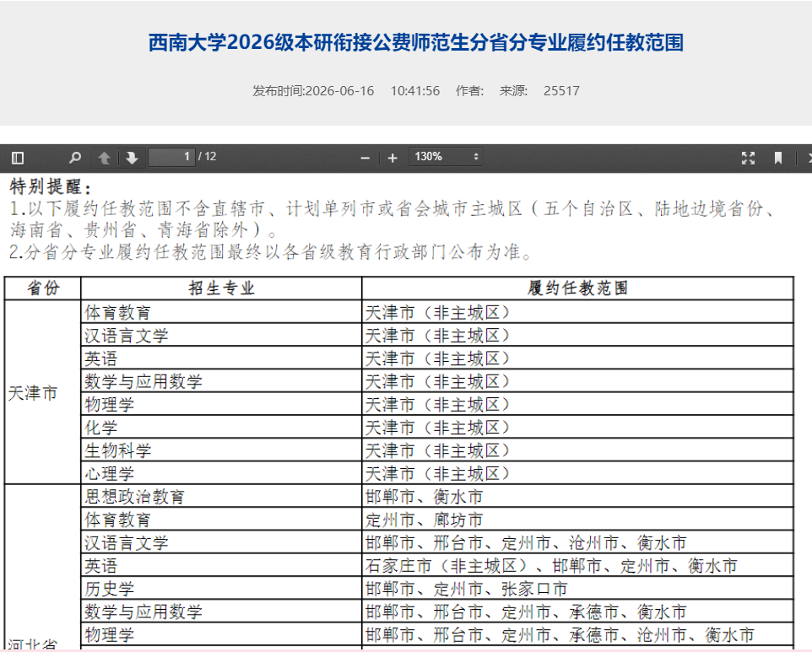
Task: Click the 石家庄市（非主城区） range text
Action: coord(447,566)
